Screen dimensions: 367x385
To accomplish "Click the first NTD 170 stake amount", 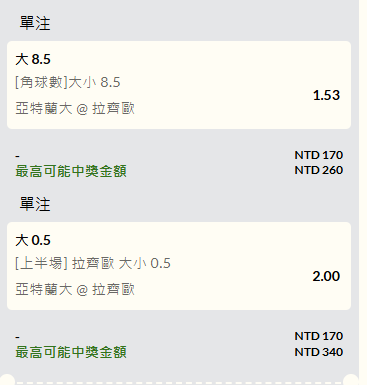I will click(x=319, y=155).
